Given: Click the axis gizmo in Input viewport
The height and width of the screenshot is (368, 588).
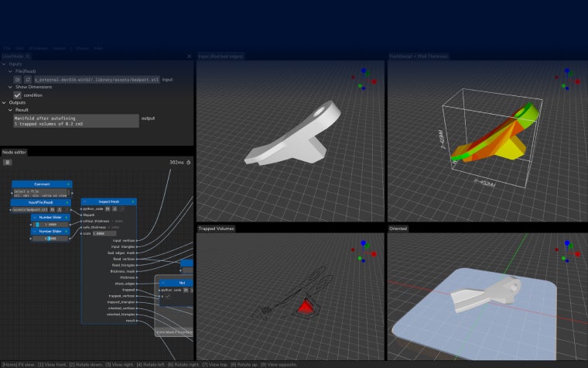Looking at the screenshot, I should [x=364, y=80].
